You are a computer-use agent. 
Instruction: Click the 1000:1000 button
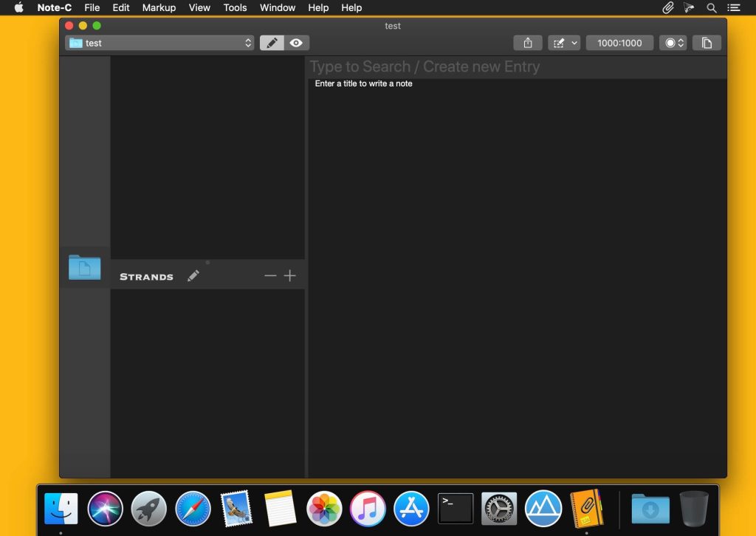point(619,43)
